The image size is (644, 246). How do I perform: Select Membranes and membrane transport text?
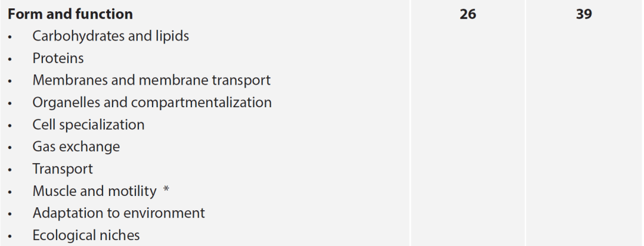click(x=151, y=80)
